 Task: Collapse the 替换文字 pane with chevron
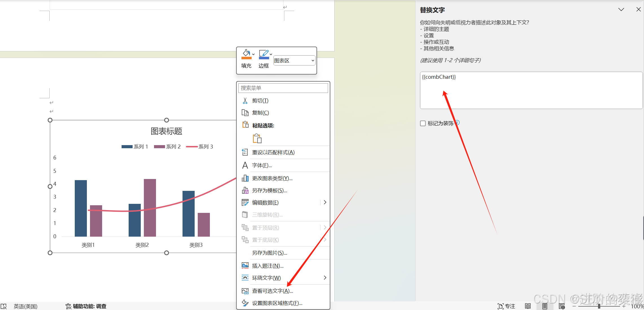pyautogui.click(x=621, y=9)
